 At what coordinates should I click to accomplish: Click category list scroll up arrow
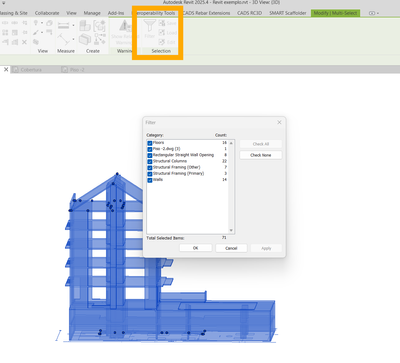231,143
